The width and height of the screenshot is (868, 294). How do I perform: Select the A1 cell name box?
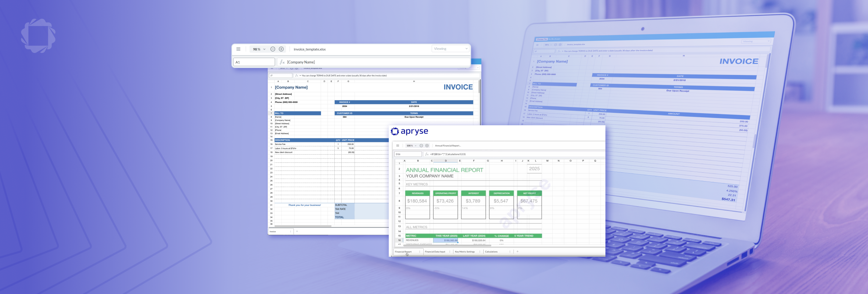254,62
